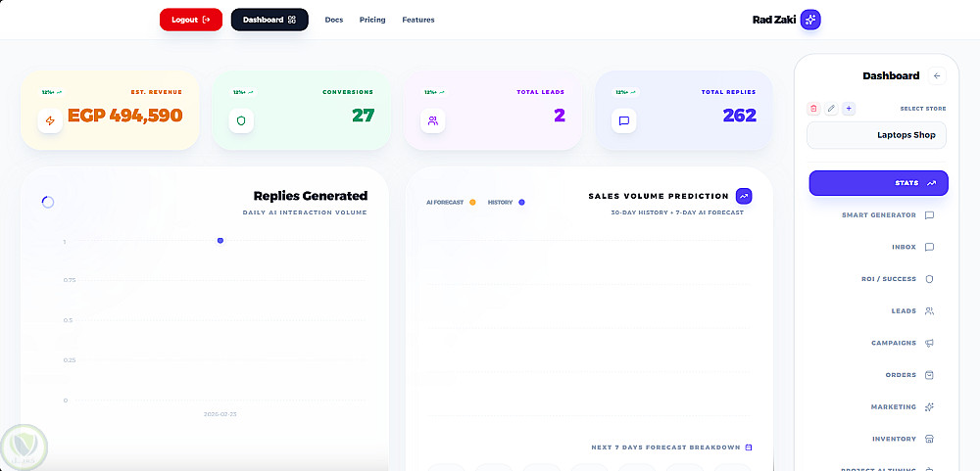Click the add store plus icon
The image size is (980, 471).
849,108
